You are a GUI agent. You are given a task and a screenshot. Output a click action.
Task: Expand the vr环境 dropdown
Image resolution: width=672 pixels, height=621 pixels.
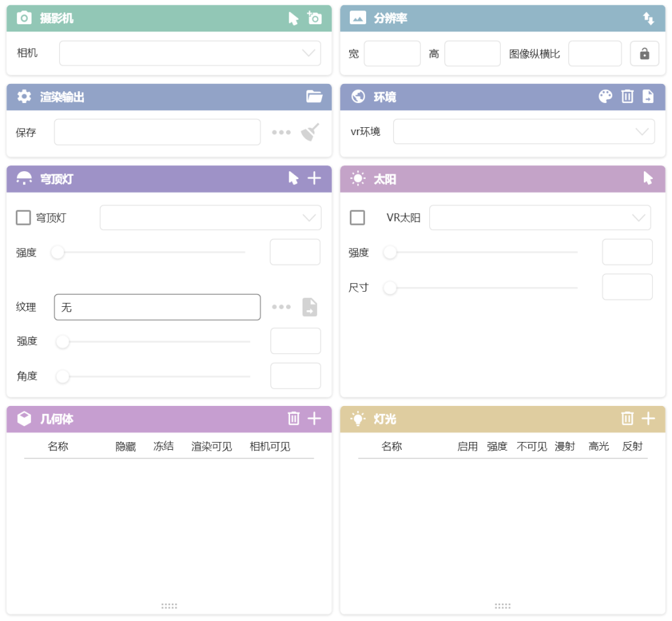524,132
